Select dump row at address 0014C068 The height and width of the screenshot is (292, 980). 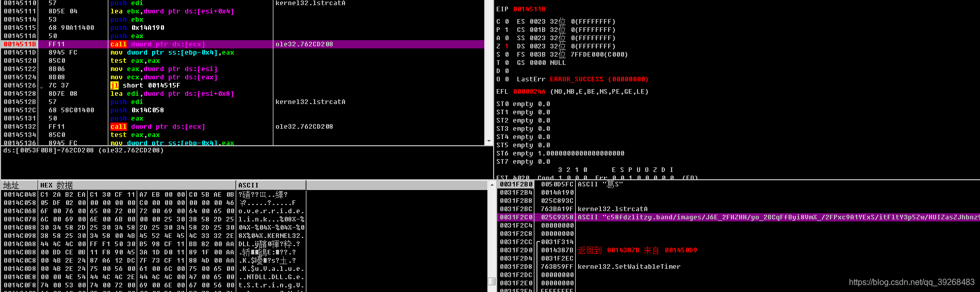pos(154,211)
